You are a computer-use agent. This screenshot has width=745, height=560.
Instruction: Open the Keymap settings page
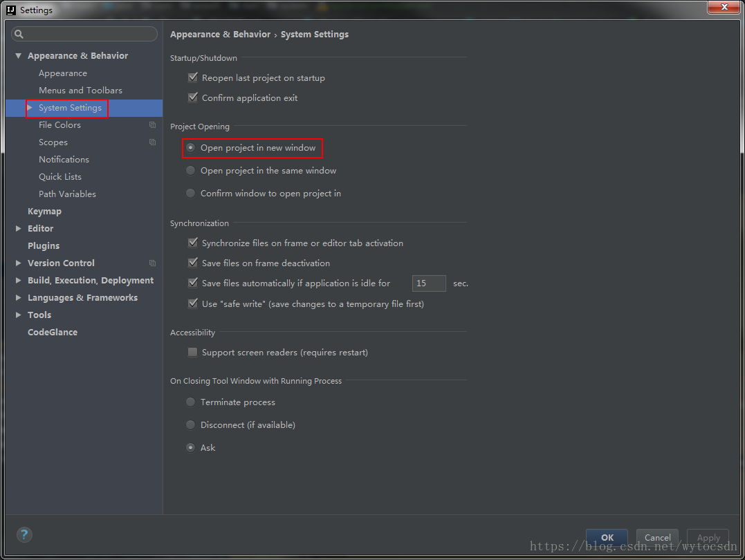44,212
